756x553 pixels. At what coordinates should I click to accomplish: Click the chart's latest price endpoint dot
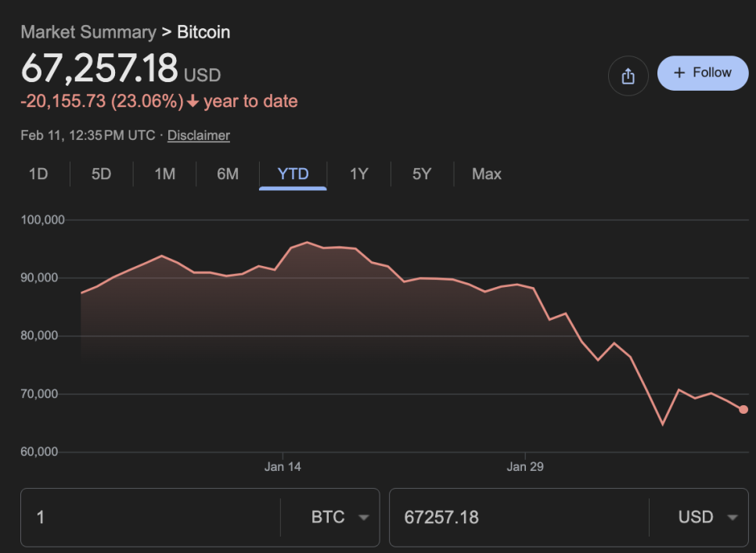743,409
